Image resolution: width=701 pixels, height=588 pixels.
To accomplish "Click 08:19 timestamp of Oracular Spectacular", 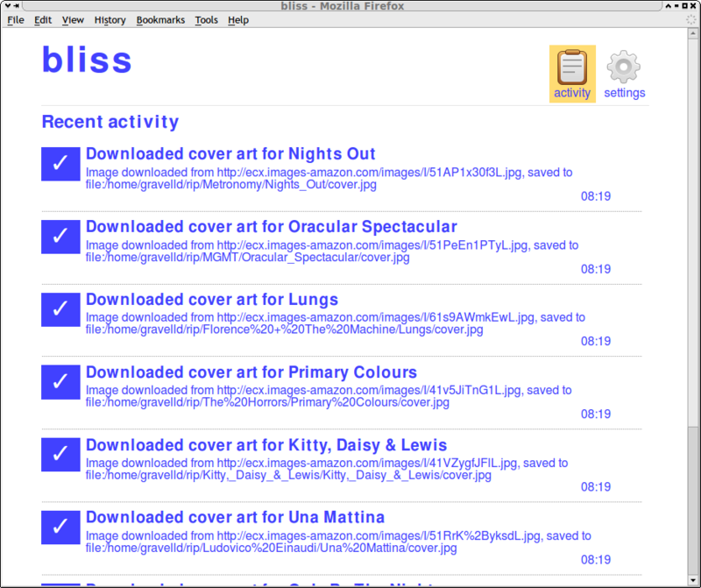I will (596, 269).
